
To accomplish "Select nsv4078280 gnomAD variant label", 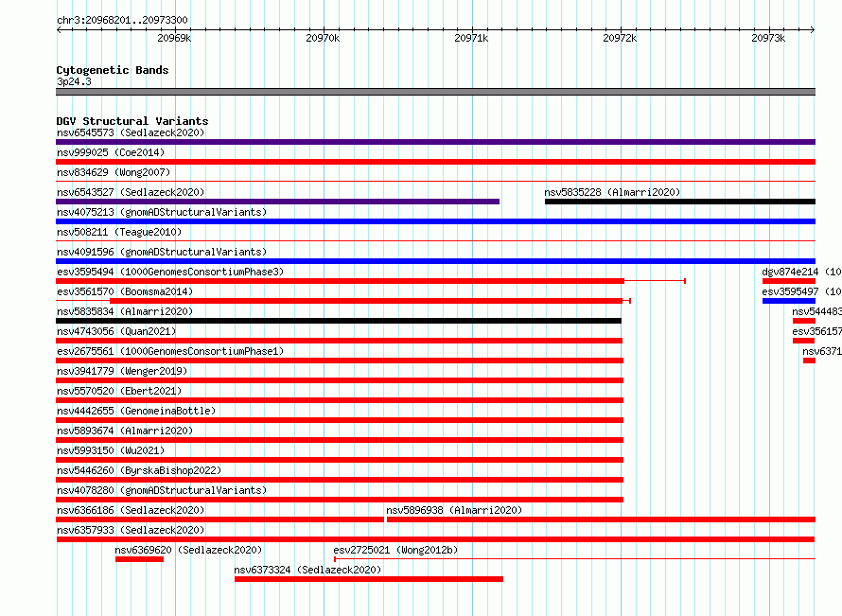I will [162, 490].
